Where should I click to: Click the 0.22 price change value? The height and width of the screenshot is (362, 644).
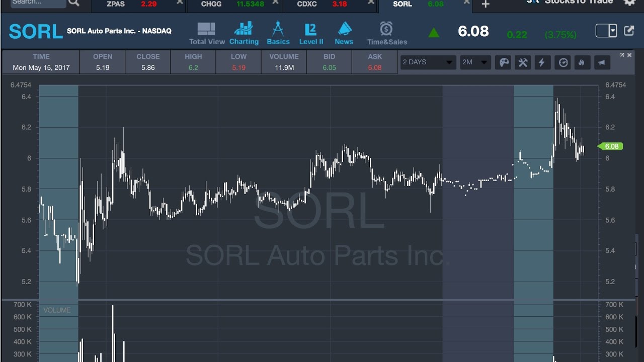(517, 35)
